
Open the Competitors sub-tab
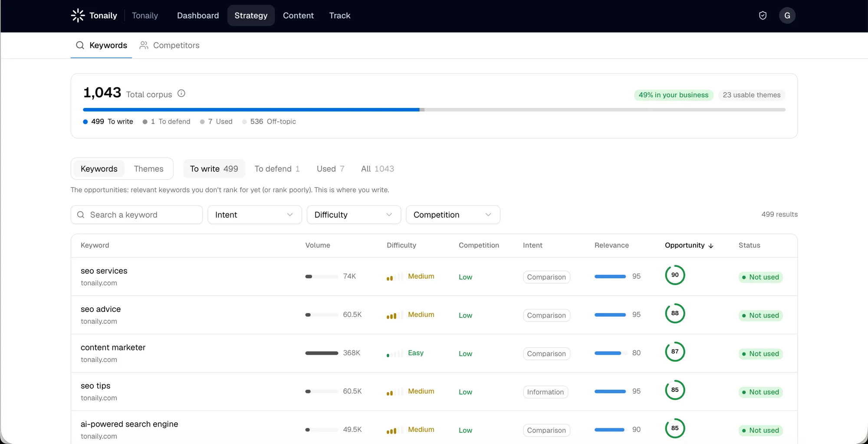pyautogui.click(x=169, y=45)
